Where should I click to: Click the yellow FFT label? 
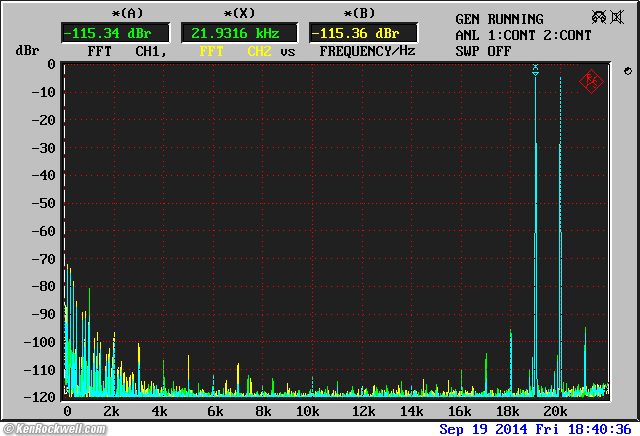[212, 50]
